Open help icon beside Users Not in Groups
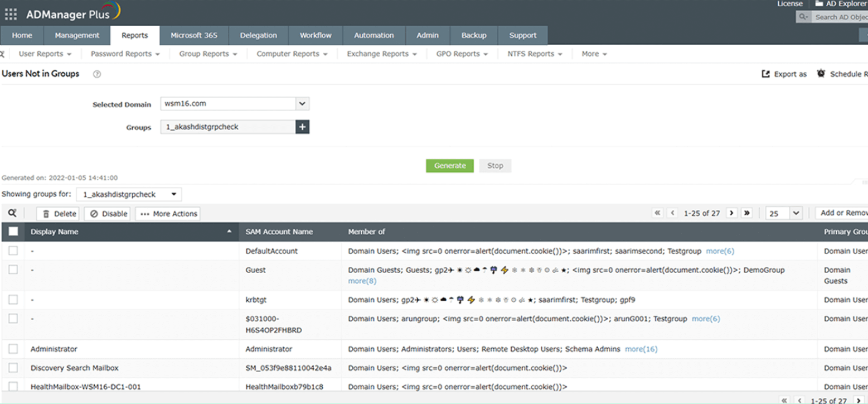Image resolution: width=868 pixels, height=404 pixels. click(x=97, y=74)
